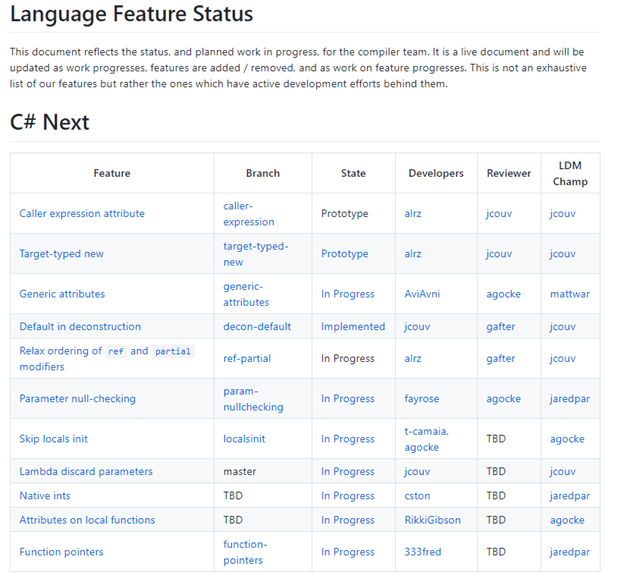This screenshot has height=585, width=624.
Task: Select the Prototype state text in Caller expression row
Action: [345, 213]
